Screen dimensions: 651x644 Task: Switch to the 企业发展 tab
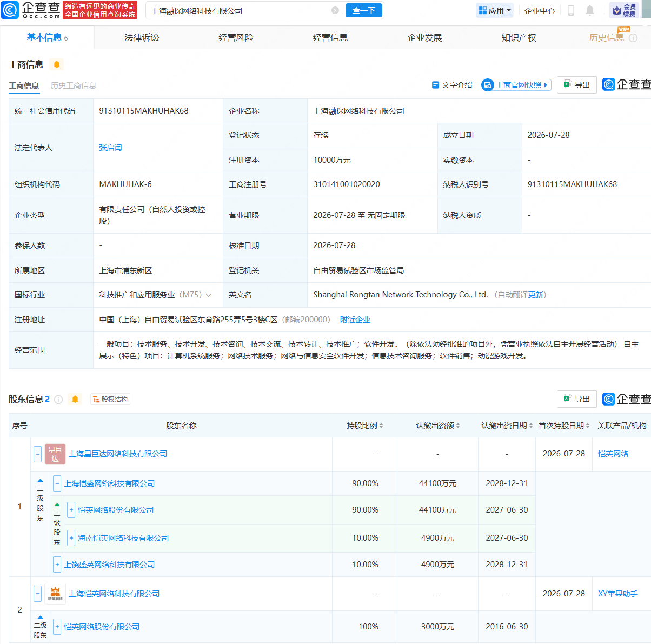424,37
